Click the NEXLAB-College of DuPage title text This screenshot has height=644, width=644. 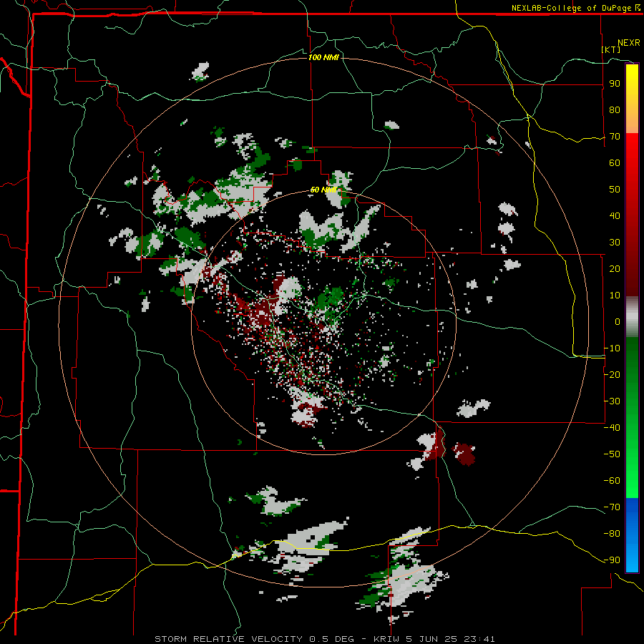575,8
